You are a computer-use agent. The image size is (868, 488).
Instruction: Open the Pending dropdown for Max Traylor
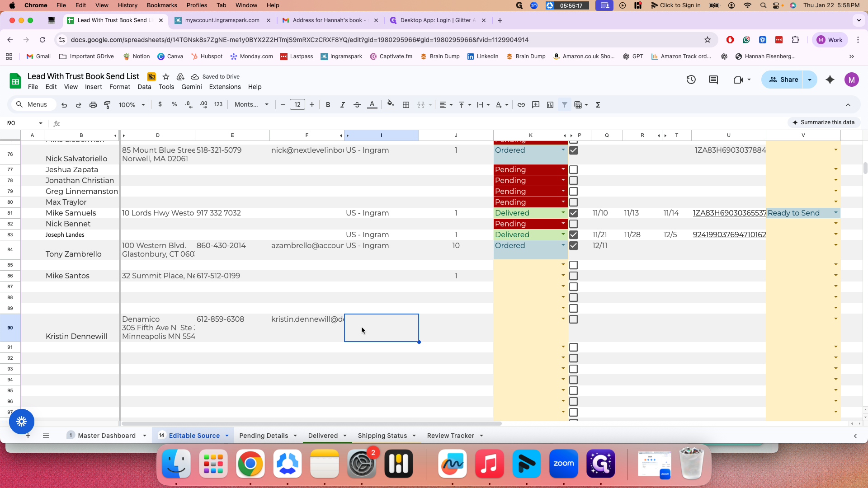point(563,202)
